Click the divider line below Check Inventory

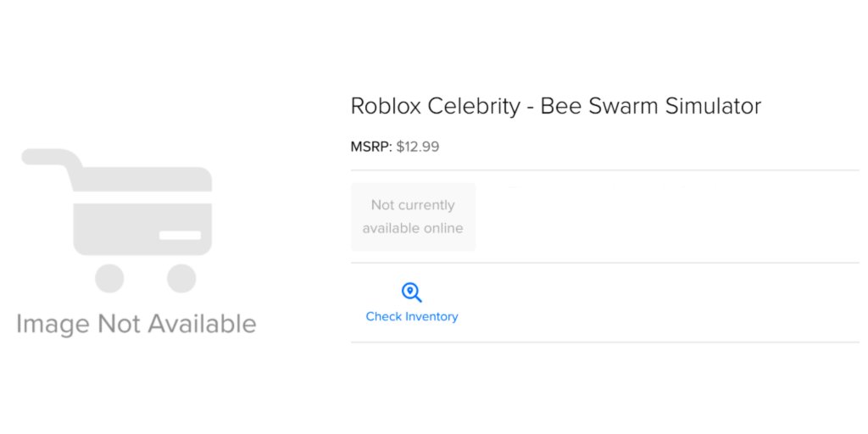[x=604, y=342]
